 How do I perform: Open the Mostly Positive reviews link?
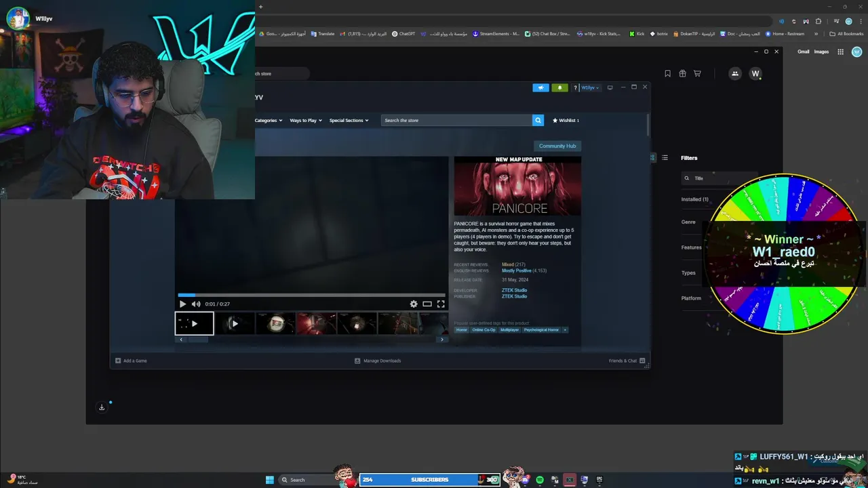coord(517,270)
